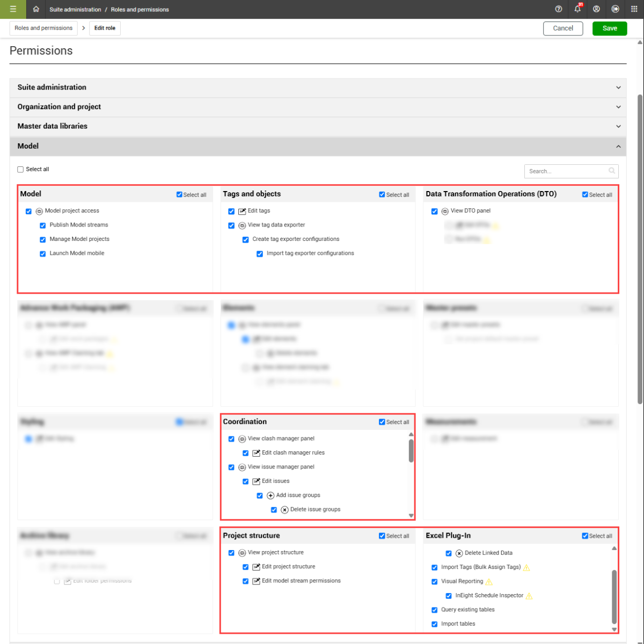Uncheck Query existing tables checkbox
Screen dimensions: 644x644
[435, 610]
